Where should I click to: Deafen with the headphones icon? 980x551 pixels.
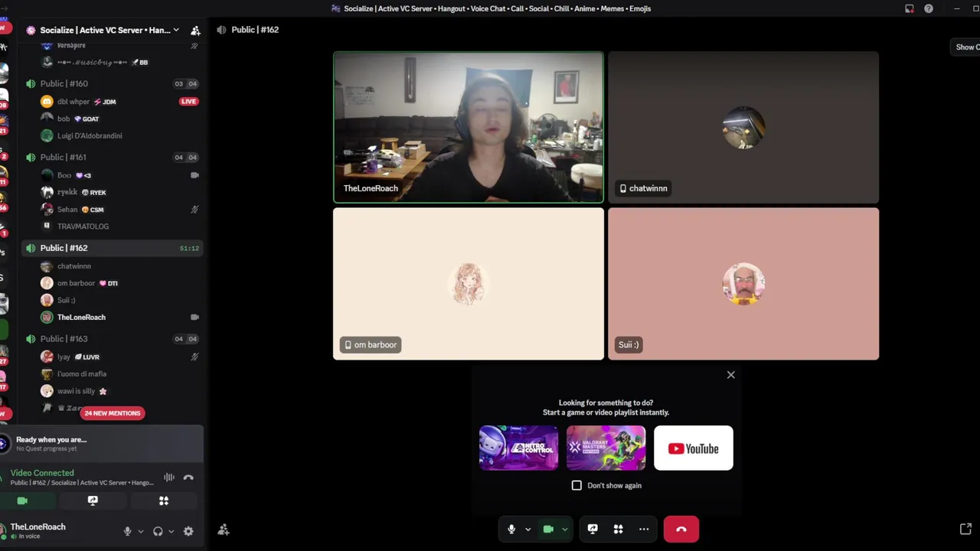pos(158,531)
